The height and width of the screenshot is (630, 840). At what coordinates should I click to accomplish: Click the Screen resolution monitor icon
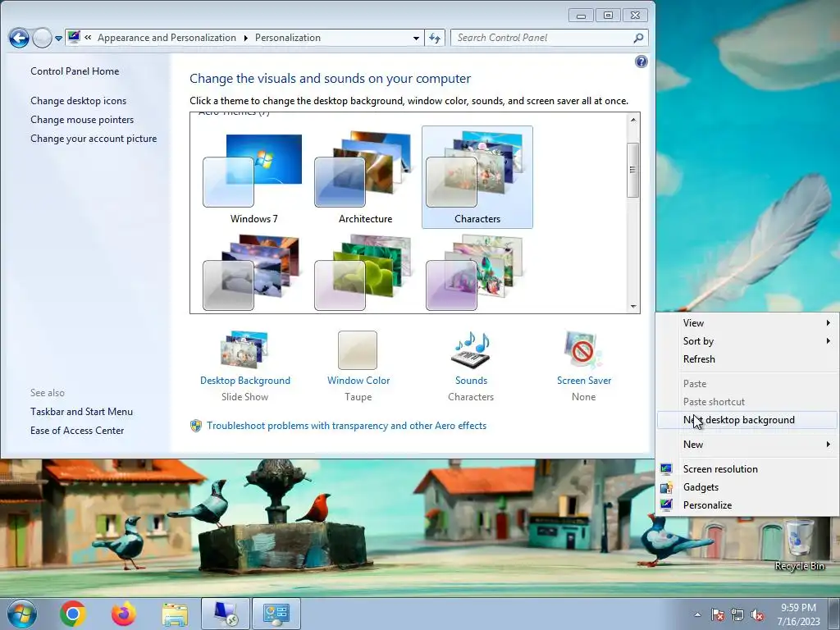[666, 468]
